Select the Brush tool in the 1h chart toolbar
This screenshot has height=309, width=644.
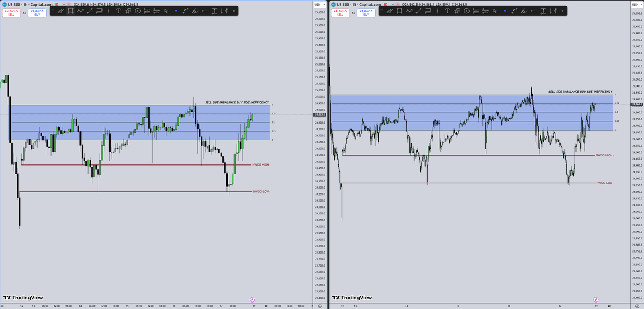pyautogui.click(x=62, y=11)
